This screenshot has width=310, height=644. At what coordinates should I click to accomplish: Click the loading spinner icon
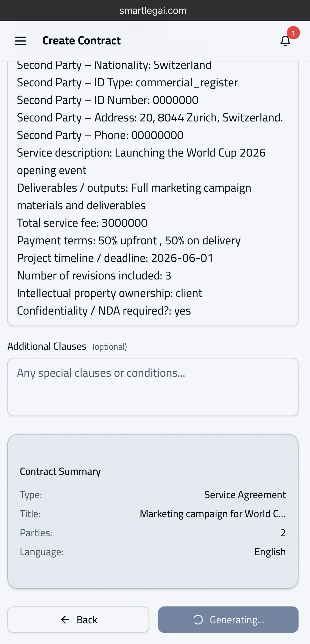coord(198,620)
